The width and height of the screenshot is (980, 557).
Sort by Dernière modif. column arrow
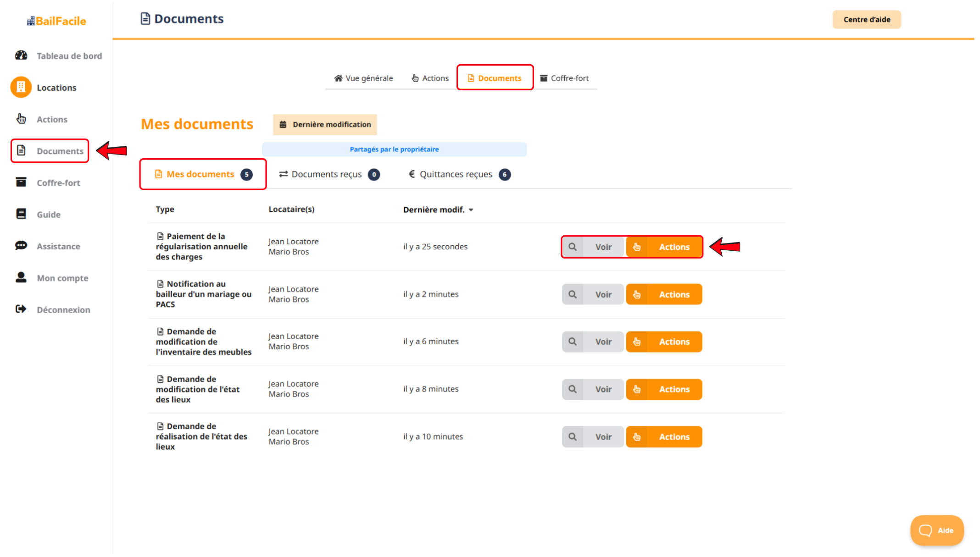471,210
